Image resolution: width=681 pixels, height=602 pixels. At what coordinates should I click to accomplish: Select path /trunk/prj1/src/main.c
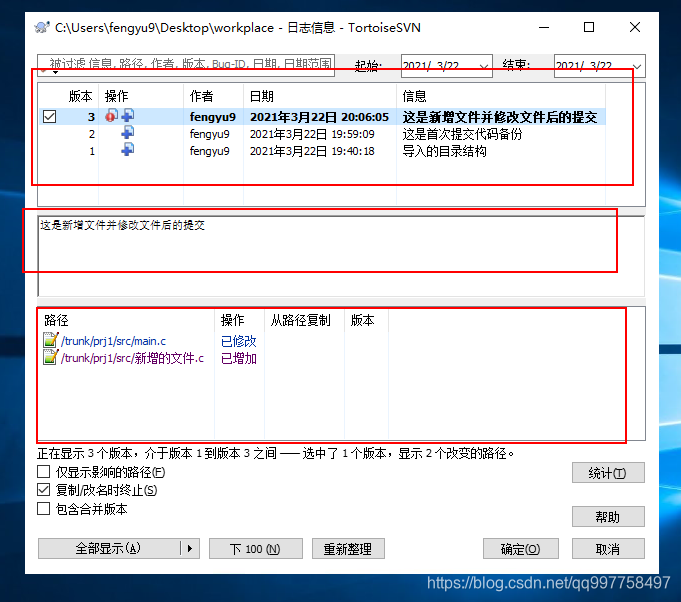pyautogui.click(x=113, y=341)
